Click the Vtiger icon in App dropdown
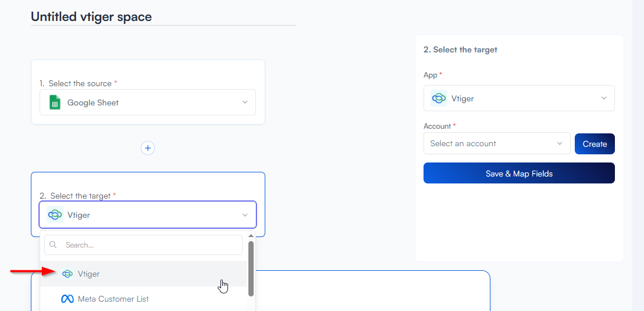 [x=439, y=98]
